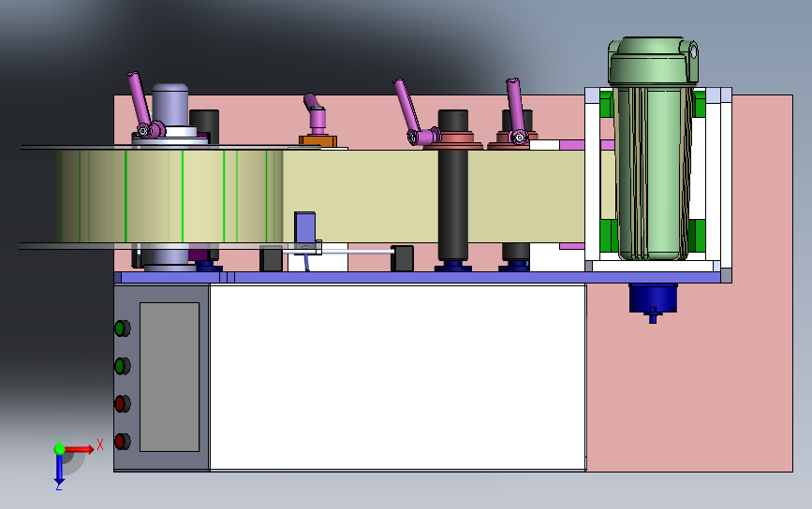Select the large green motor housing
812x509 pixels.
tap(653, 148)
